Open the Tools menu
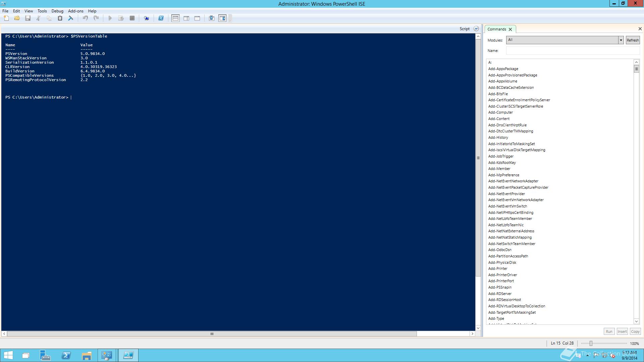 pos(42,11)
